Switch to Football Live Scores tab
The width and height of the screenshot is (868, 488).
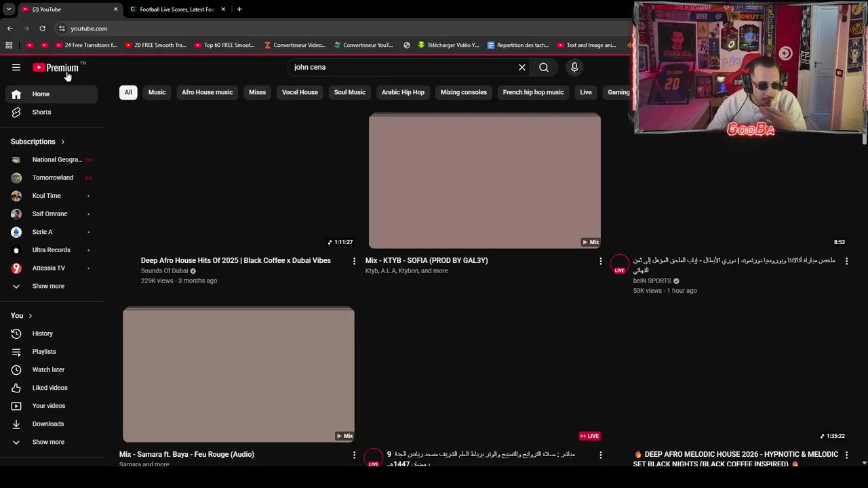[x=177, y=9]
